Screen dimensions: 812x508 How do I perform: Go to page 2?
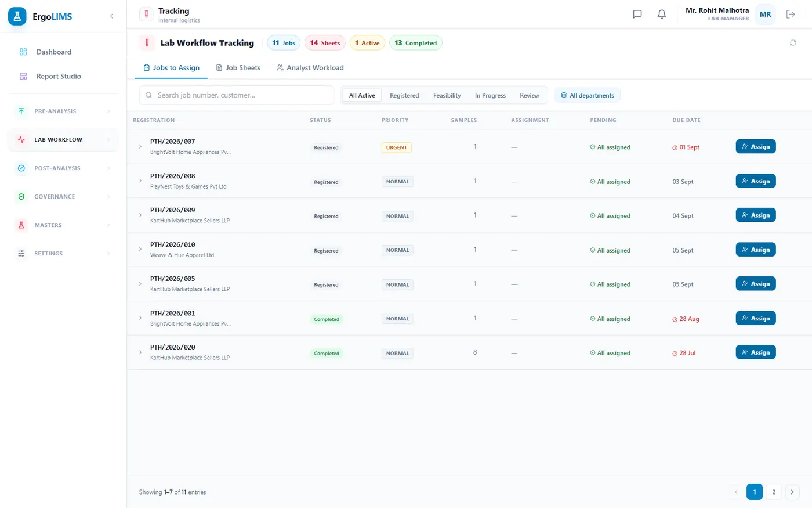pos(774,492)
